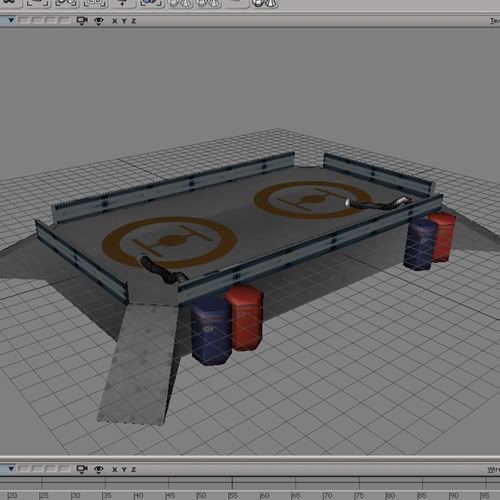Select first memo camera slot in lower viewport
This screenshot has height=500, width=500.
23,469
